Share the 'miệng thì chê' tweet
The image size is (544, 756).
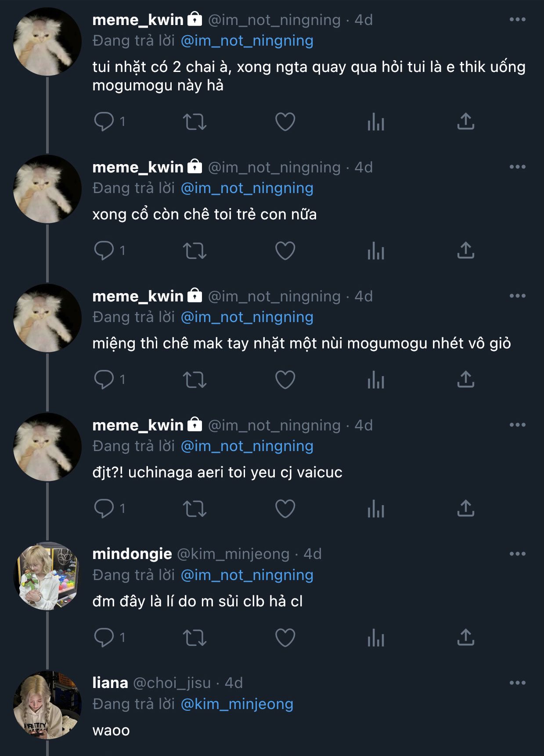tap(466, 380)
